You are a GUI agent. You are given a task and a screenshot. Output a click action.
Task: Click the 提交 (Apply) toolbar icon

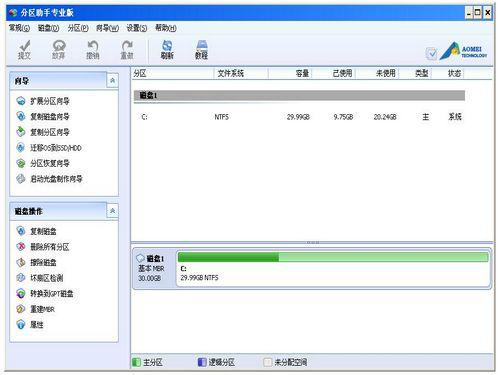[24, 50]
